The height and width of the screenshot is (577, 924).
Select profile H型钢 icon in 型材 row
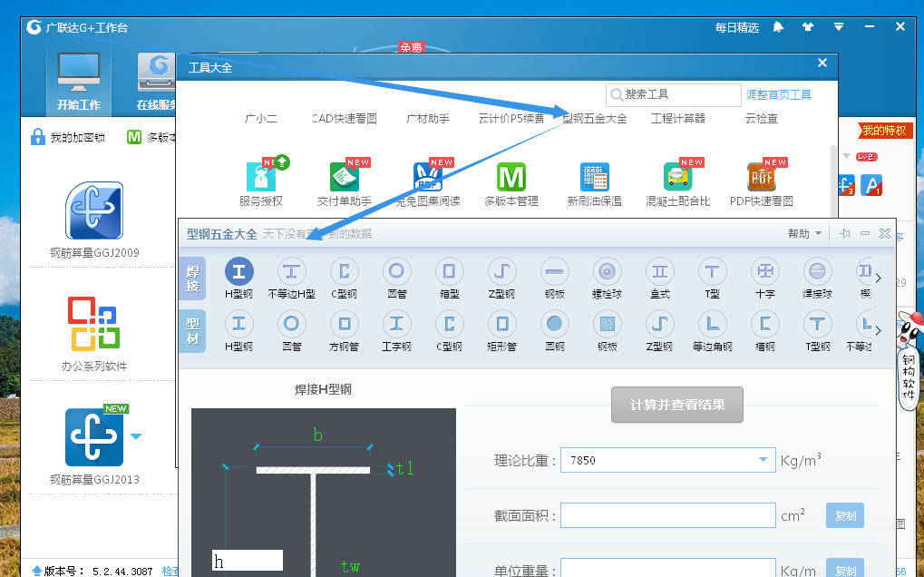pos(238,324)
